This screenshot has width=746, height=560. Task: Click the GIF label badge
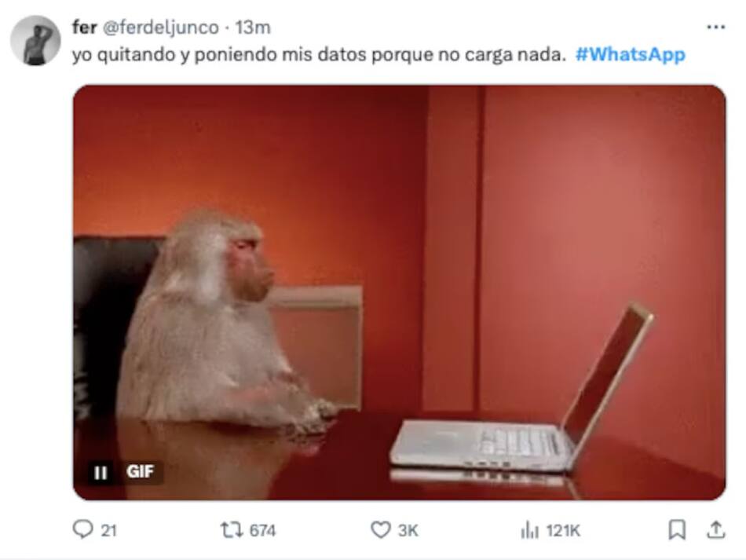[x=140, y=471]
